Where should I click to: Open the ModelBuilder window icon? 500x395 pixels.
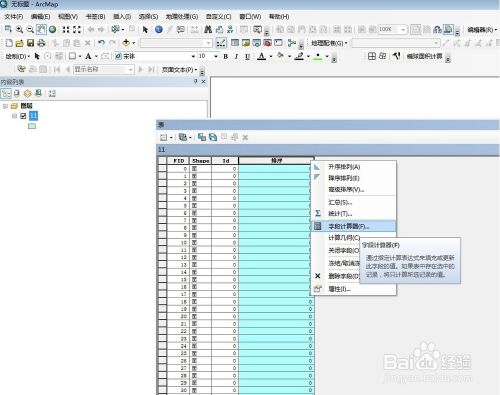[292, 43]
